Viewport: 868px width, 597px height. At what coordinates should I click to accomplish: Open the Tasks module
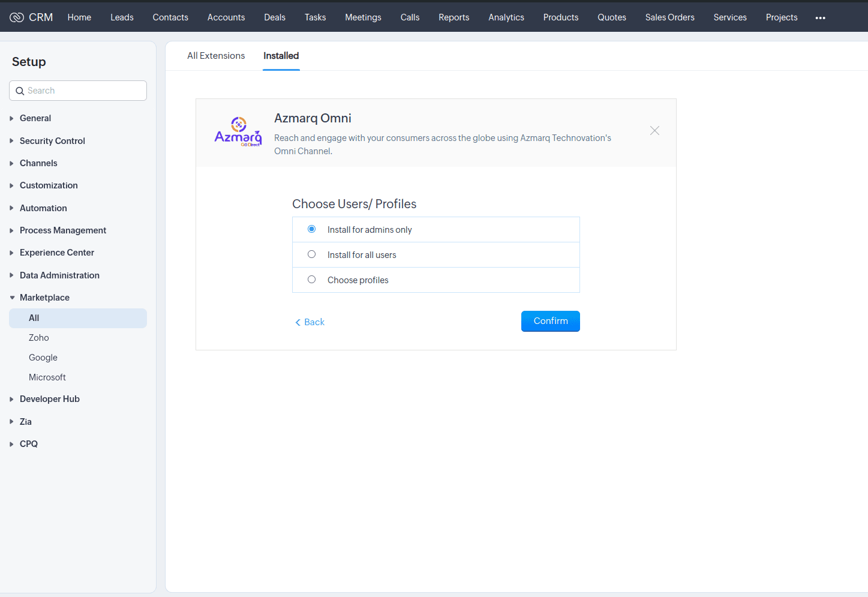(315, 17)
